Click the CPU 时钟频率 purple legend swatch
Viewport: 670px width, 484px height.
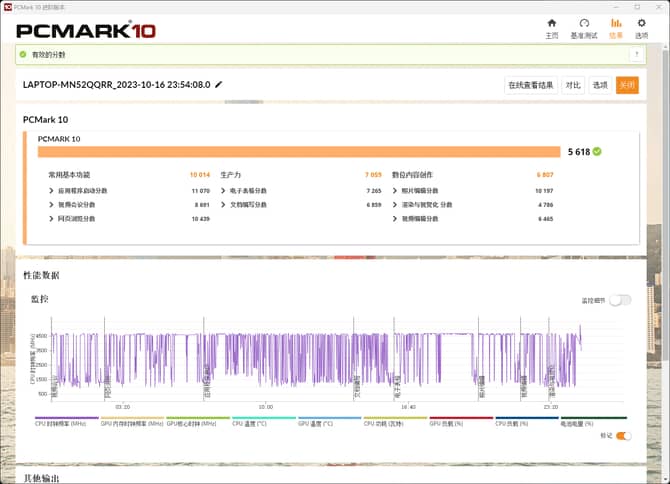[66, 418]
